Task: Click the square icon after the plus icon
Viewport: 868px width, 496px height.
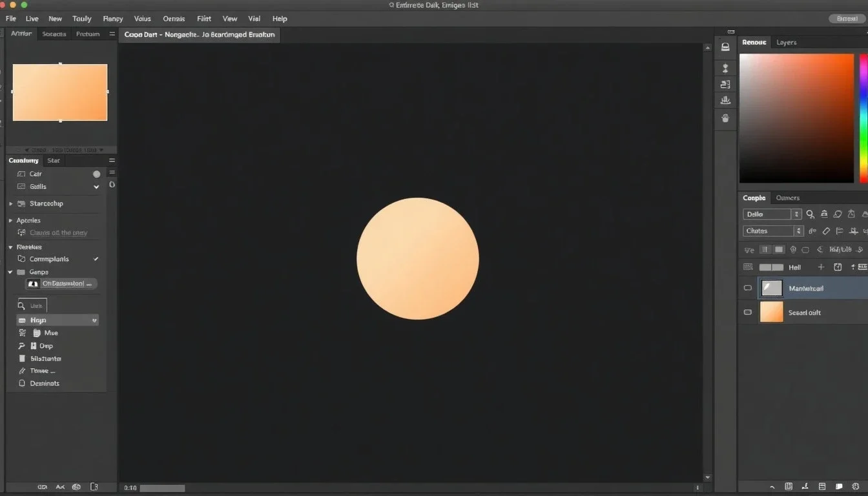Action: tap(838, 267)
